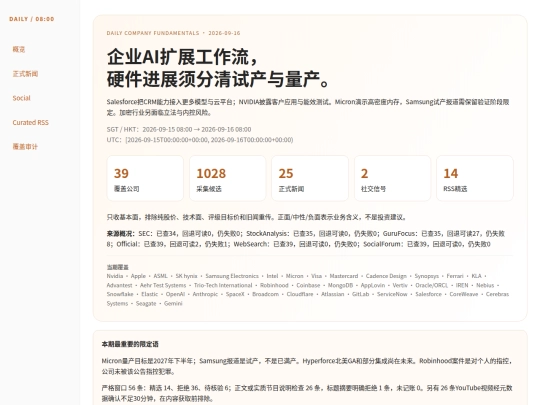This screenshot has width=540, height=405.
Task: Click the Trio-Tech International tag
Action: pos(223,285)
